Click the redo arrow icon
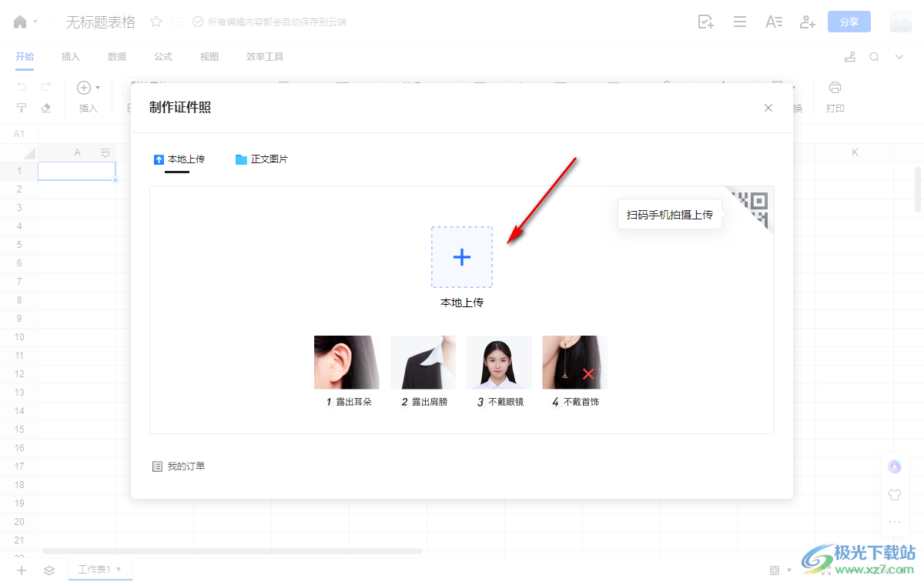This screenshot has width=924, height=582. (46, 87)
